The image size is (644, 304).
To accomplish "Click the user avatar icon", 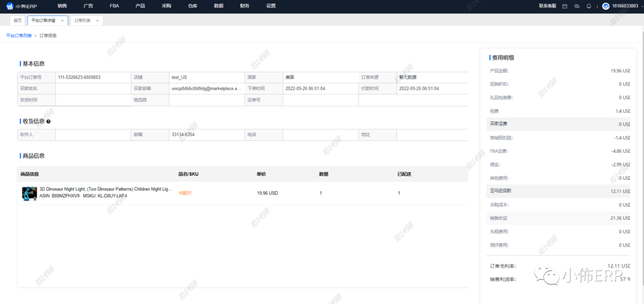I will point(606,6).
